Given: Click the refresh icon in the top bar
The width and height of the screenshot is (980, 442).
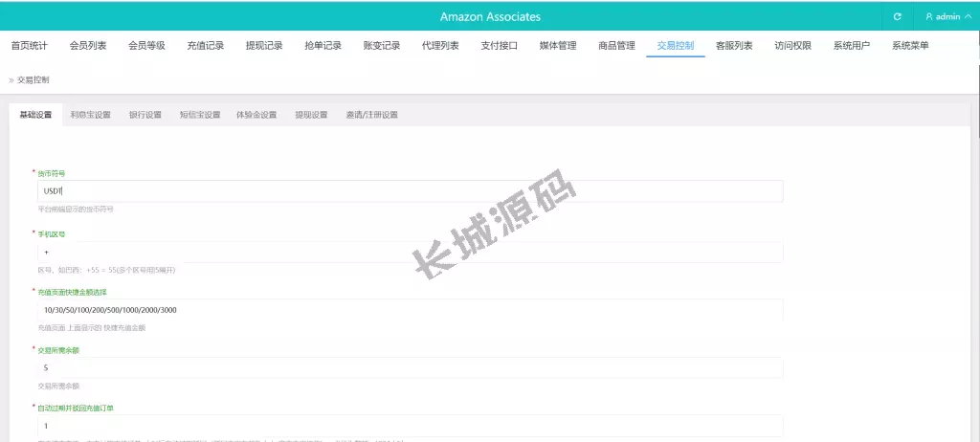Looking at the screenshot, I should coord(897,17).
